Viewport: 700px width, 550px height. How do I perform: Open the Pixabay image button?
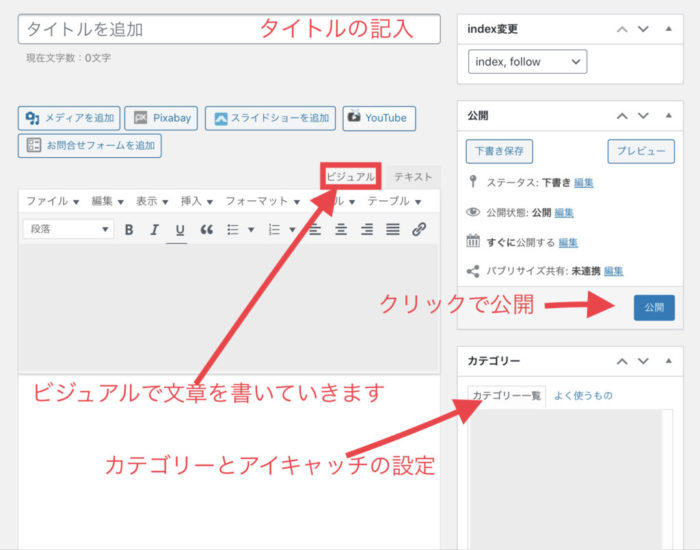click(161, 118)
